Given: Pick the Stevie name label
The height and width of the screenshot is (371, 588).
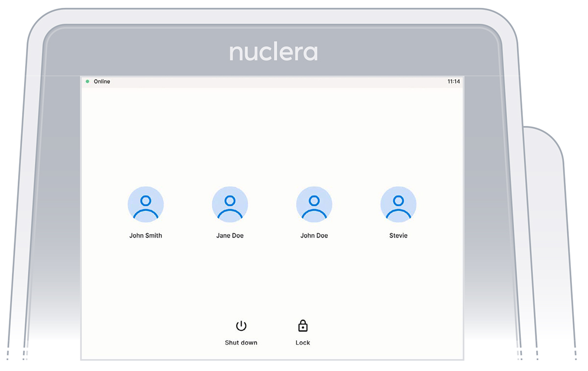Looking at the screenshot, I should (x=398, y=236).
